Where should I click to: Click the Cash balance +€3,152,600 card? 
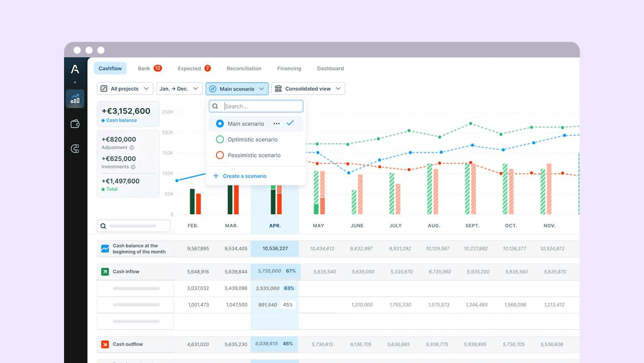[128, 114]
